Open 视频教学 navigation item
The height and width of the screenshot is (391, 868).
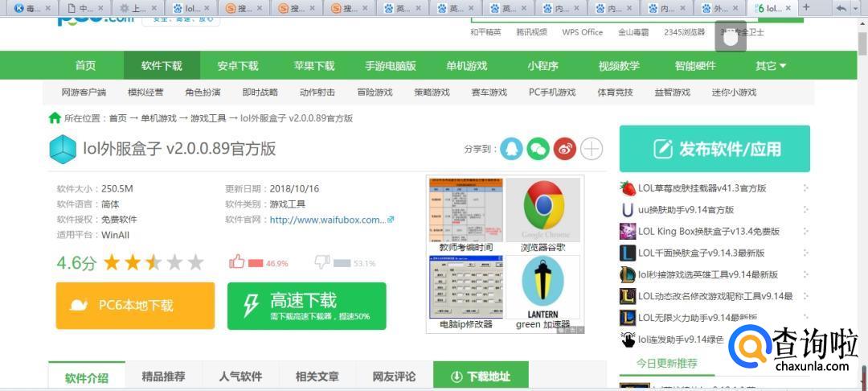[619, 66]
